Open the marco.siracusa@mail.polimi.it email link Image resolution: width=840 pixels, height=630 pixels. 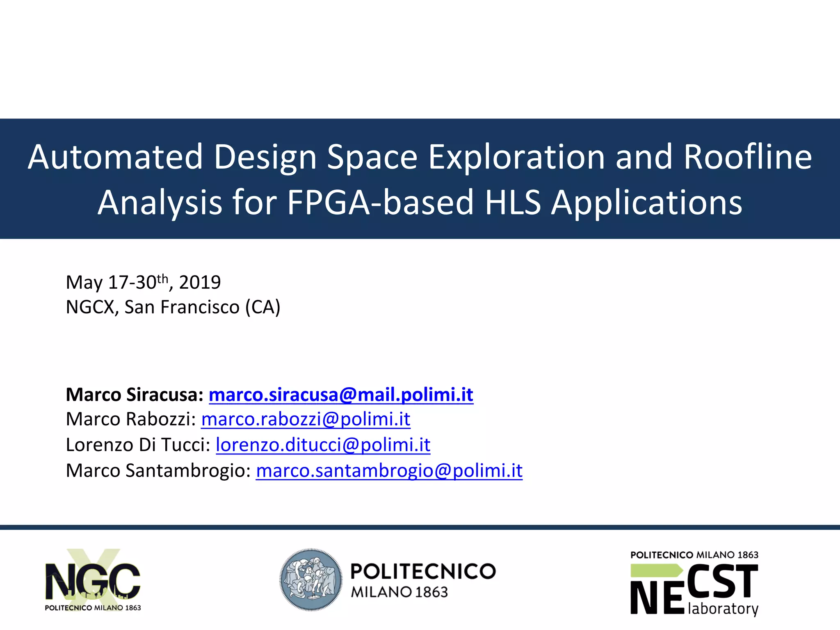click(x=341, y=395)
